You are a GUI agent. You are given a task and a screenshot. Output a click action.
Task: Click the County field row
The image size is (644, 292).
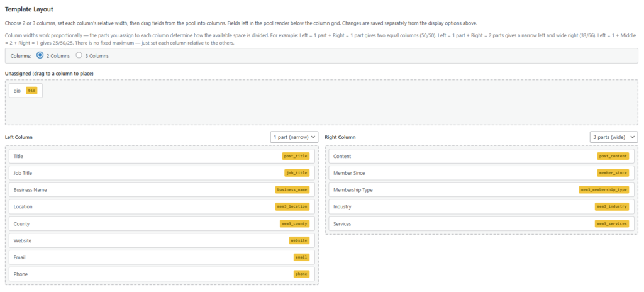(162, 224)
